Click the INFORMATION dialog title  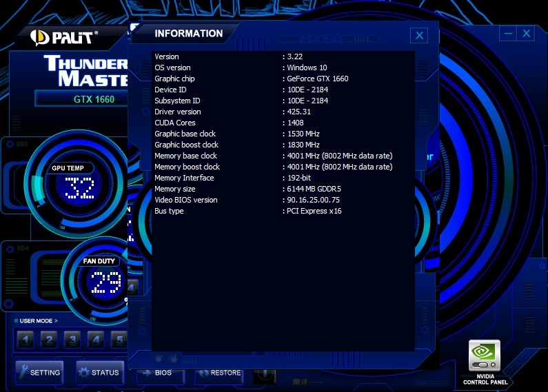click(x=189, y=34)
